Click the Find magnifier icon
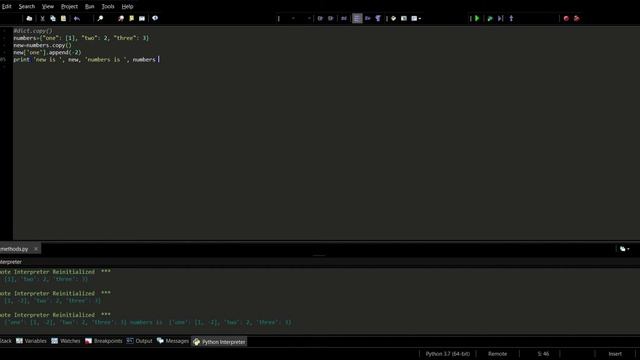This screenshot has height=360, width=640. (x=100, y=18)
